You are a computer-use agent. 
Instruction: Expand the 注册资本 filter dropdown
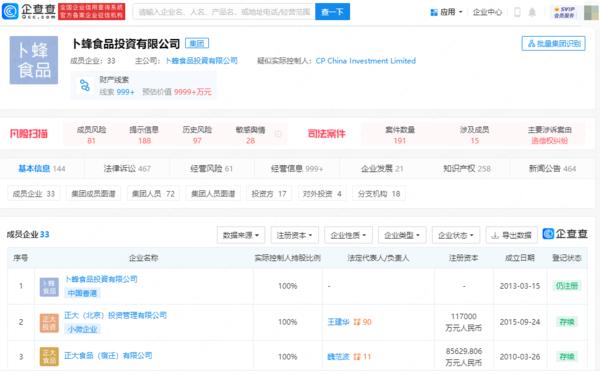click(294, 235)
